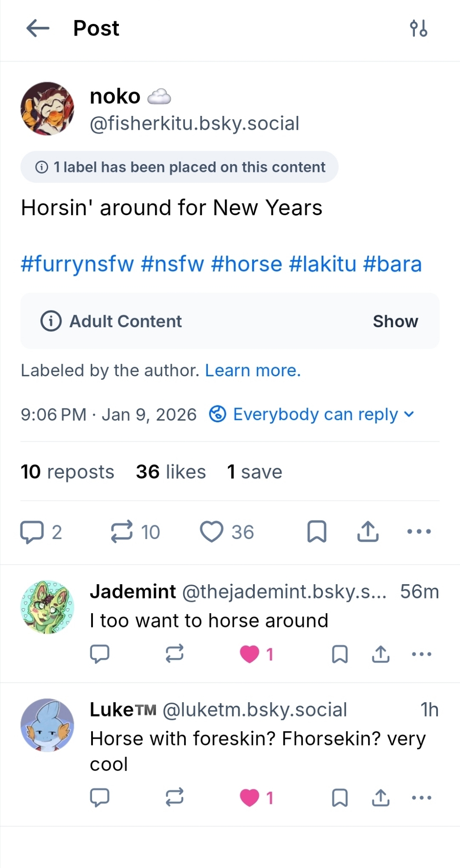Tap the reply bubble on main post
Screen dimensions: 460x868
32,532
